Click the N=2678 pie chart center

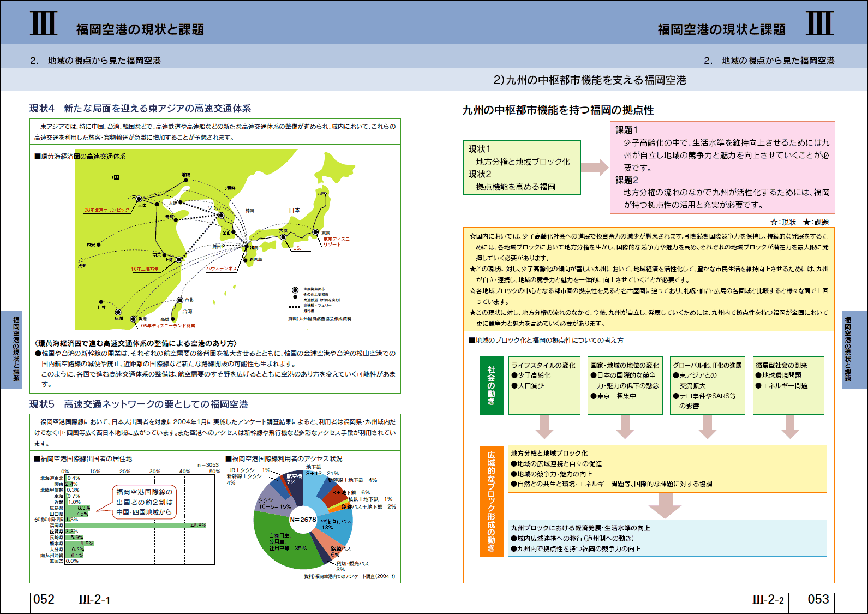pos(303,520)
